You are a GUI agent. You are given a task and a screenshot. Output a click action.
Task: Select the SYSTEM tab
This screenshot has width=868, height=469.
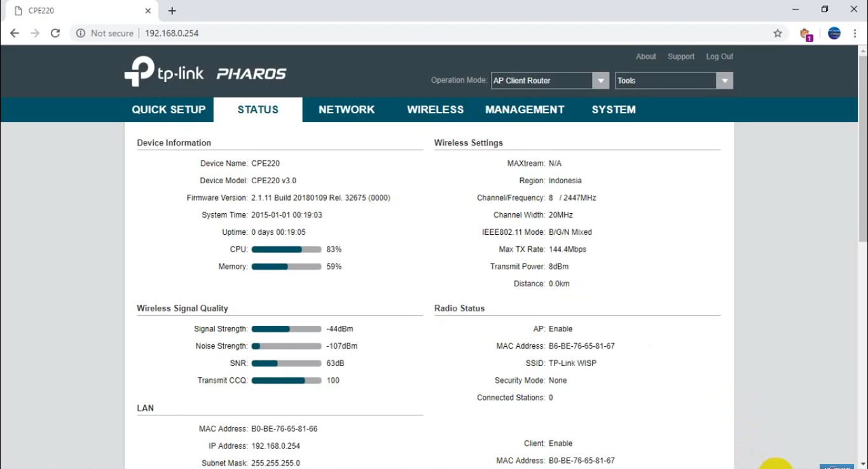click(x=613, y=109)
